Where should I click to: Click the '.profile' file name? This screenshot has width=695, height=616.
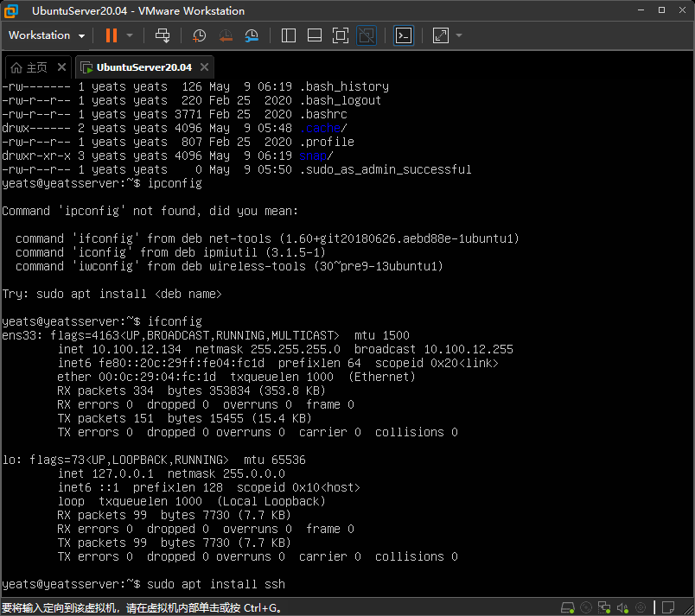(327, 142)
